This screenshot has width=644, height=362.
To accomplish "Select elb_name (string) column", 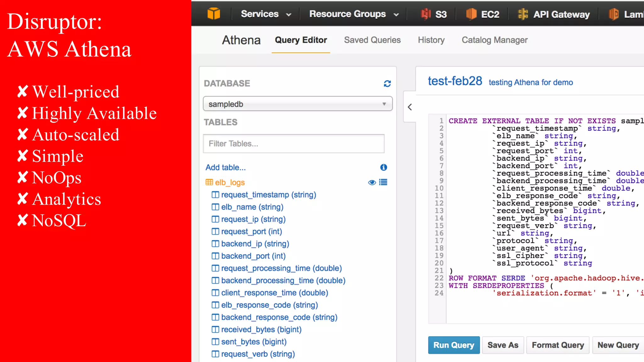I will pos(252,207).
